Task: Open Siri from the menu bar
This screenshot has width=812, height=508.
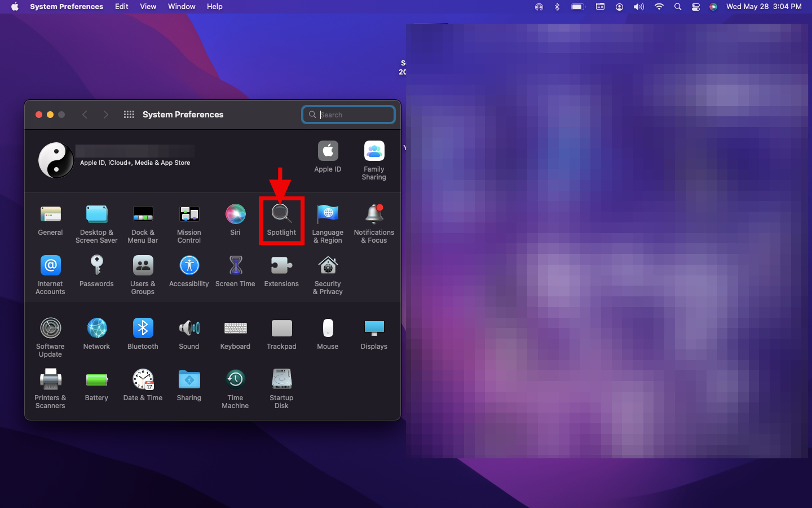Action: [713, 7]
